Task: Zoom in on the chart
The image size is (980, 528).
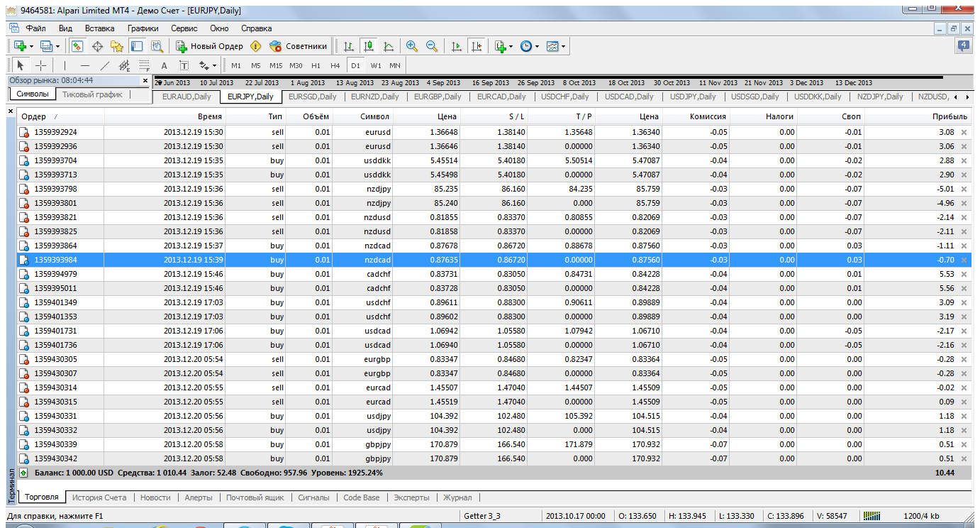Action: point(411,46)
